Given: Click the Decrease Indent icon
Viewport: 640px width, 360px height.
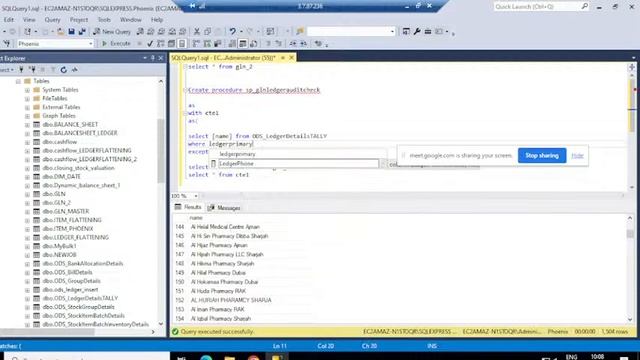Looking at the screenshot, I should [293, 44].
